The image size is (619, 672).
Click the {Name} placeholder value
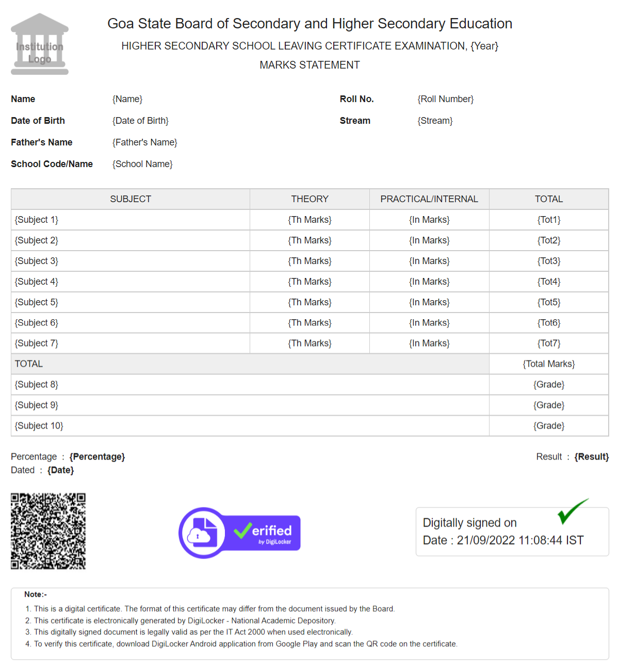pyautogui.click(x=127, y=99)
